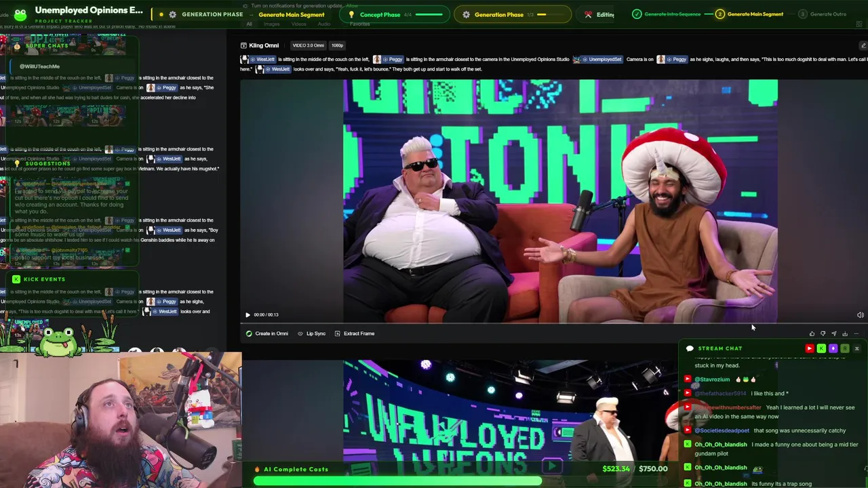Toggle the video volume speaker icon
This screenshot has height=488, width=868.
(x=860, y=314)
